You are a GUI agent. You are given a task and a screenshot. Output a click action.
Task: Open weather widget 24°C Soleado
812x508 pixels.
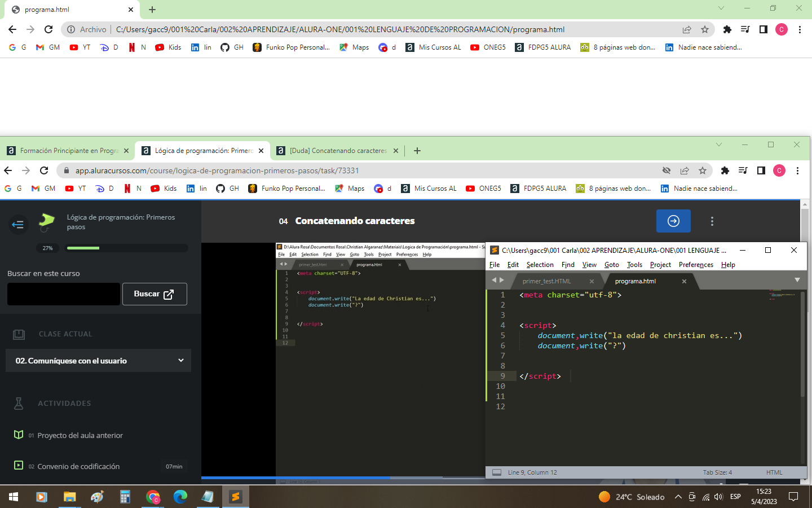[x=632, y=497]
